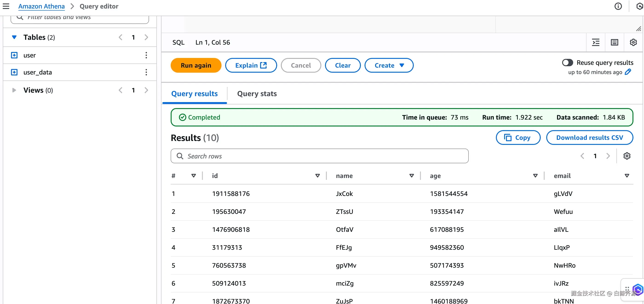
Task: Click the edit pencil for reuse time
Action: [628, 72]
